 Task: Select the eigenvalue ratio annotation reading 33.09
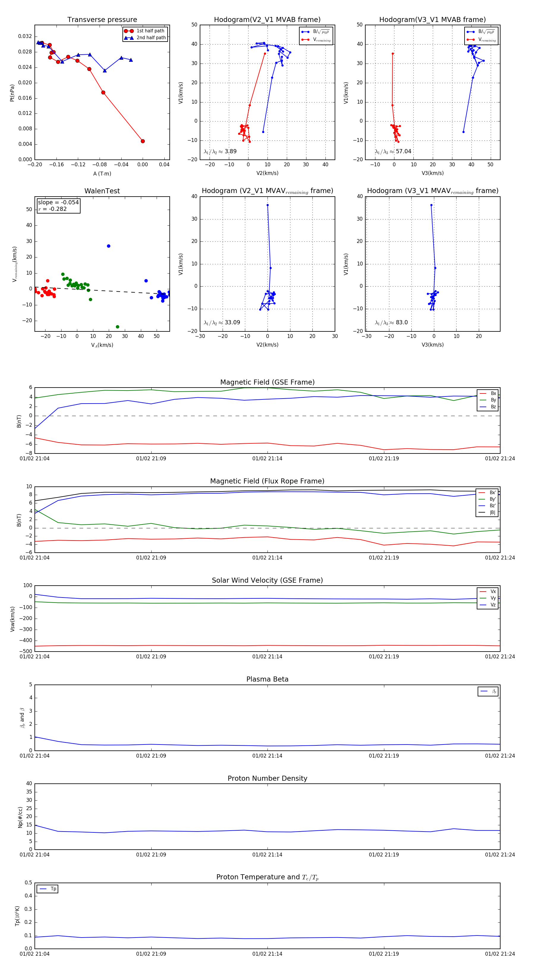tap(222, 323)
